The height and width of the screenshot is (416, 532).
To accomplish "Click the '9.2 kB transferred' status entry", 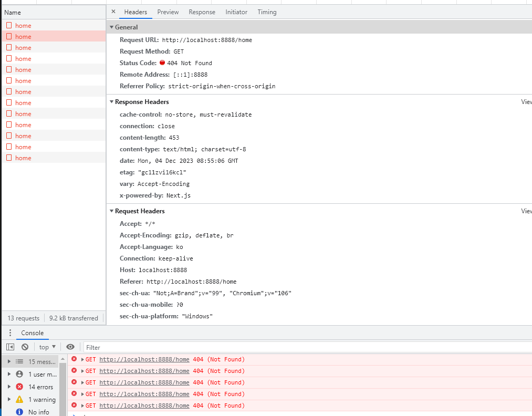I will (74, 318).
